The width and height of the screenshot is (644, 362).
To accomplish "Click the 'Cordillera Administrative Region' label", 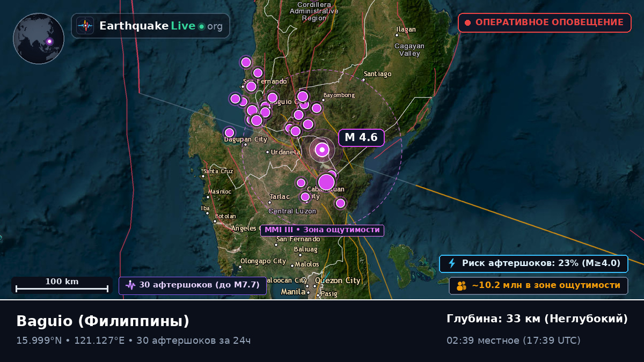I will point(314,11).
